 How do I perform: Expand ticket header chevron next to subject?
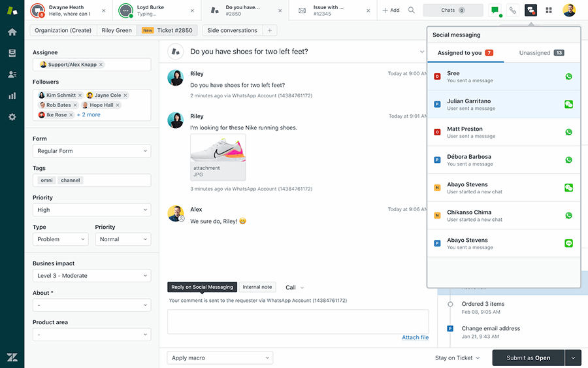[x=422, y=52]
